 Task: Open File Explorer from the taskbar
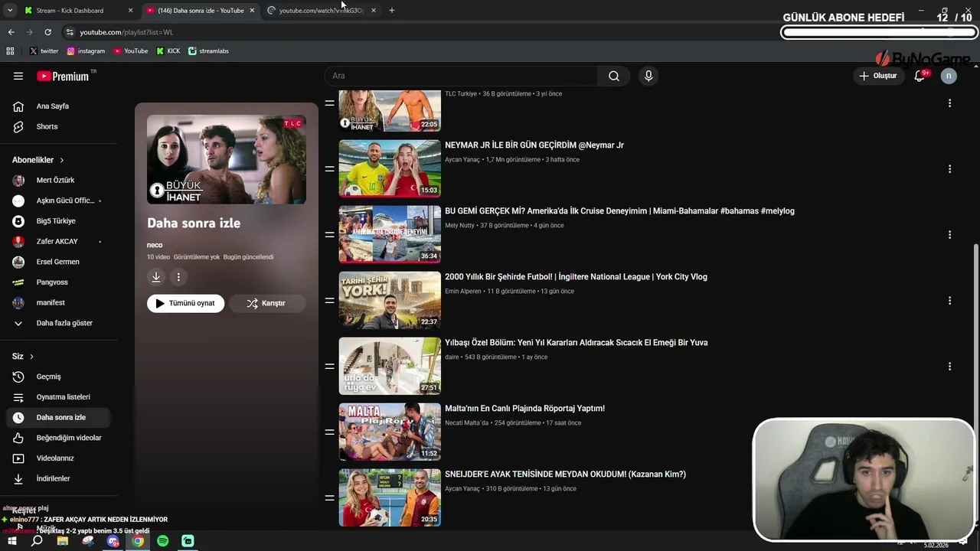63,541
